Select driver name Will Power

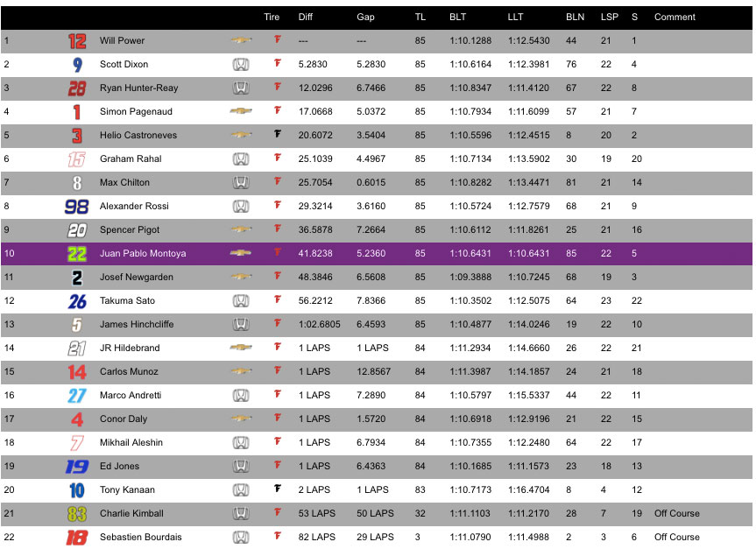click(x=122, y=41)
